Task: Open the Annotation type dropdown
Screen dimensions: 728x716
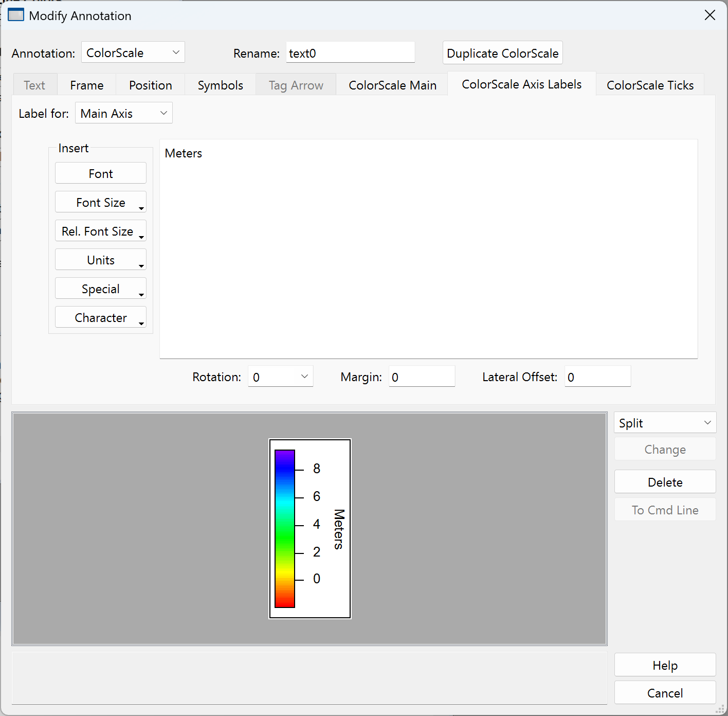Action: point(133,52)
